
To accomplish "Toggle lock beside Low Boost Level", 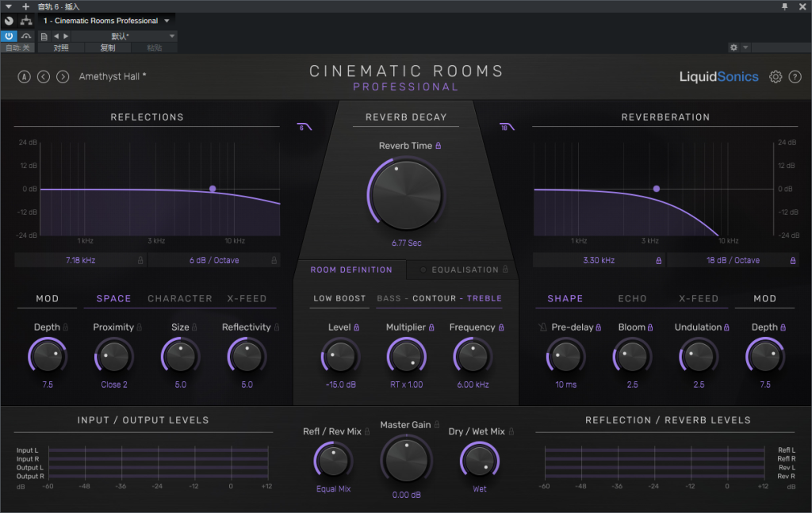I will [356, 327].
